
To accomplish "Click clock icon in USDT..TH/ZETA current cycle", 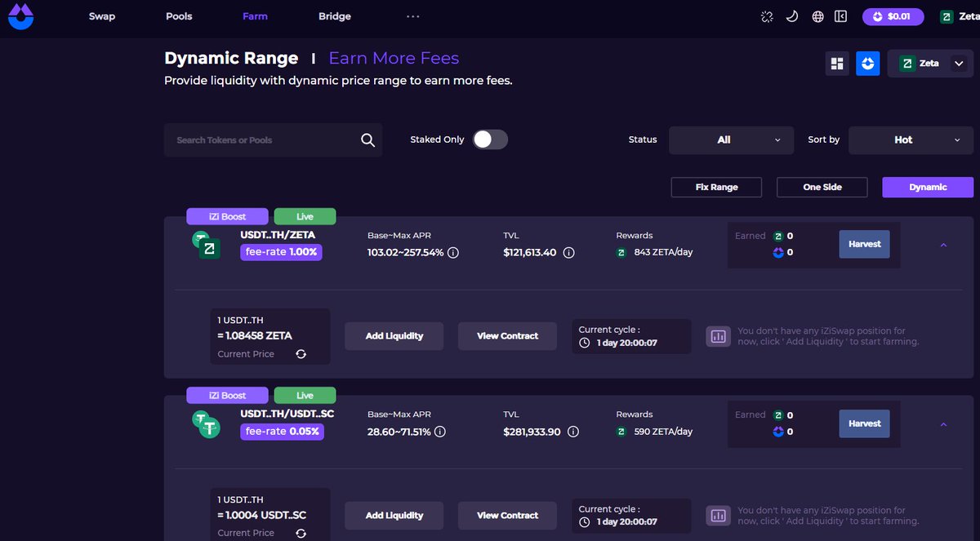I will click(584, 344).
